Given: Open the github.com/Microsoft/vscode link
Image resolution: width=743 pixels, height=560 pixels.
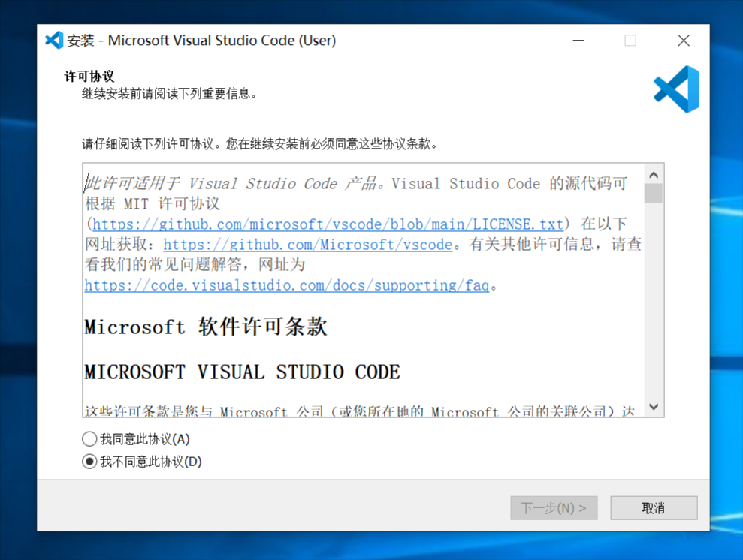Looking at the screenshot, I should click(x=308, y=244).
